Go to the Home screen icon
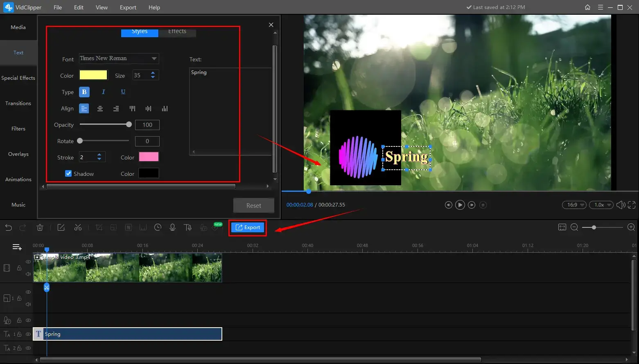Viewport: 639px width, 364px height. coord(587,7)
